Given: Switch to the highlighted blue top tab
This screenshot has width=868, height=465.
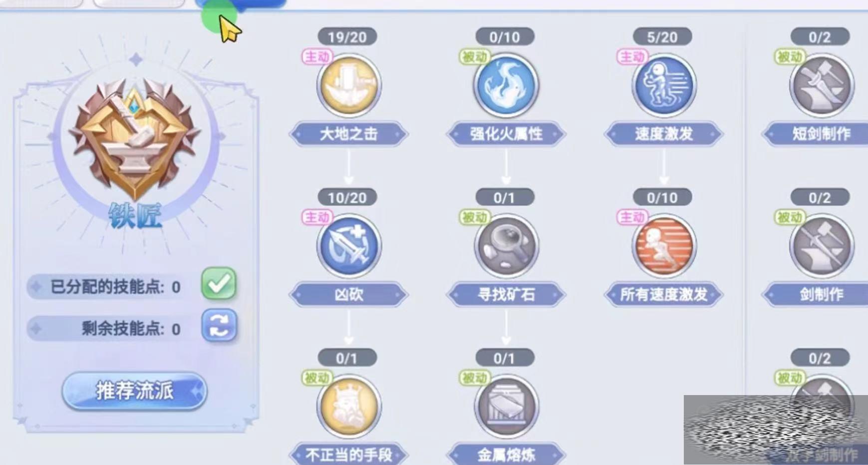Looking at the screenshot, I should tap(241, 4).
